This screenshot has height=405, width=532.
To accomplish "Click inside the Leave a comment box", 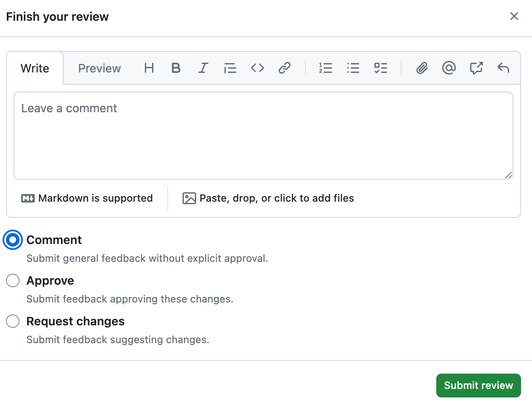I will 263,136.
